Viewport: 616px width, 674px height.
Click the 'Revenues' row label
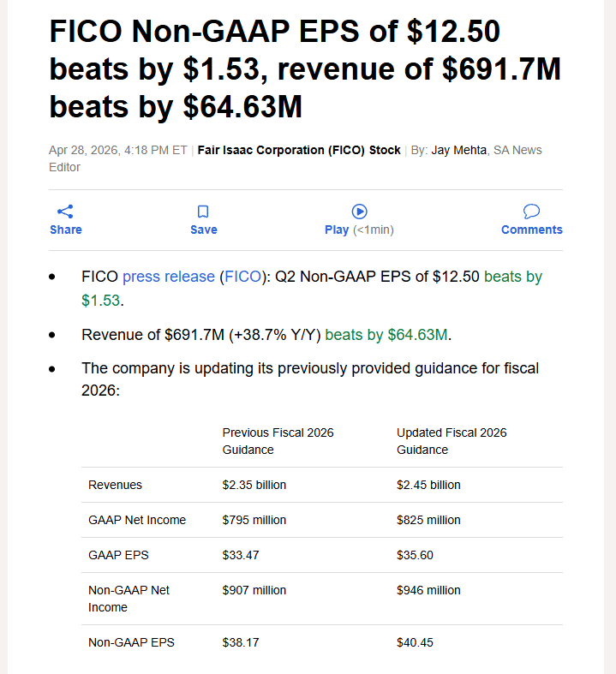click(115, 485)
